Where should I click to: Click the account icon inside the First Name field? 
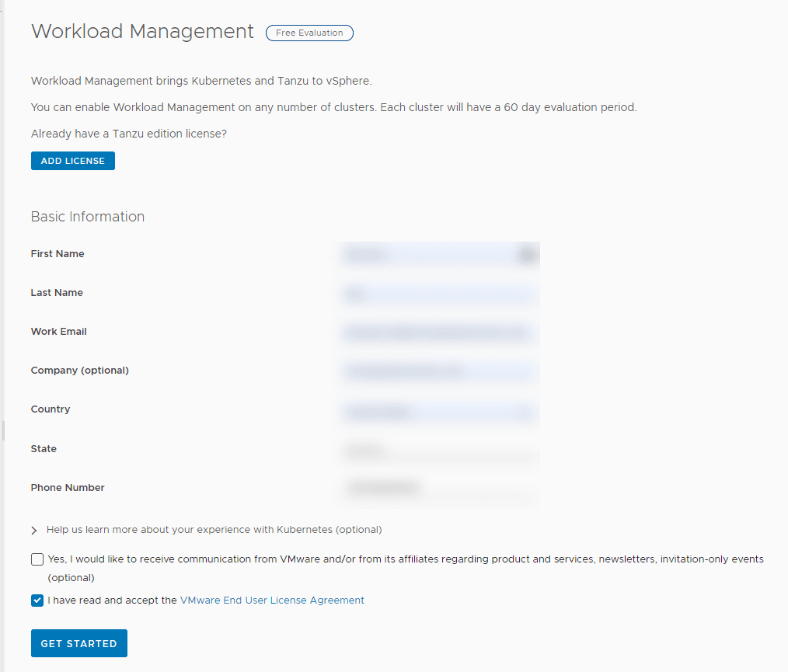pos(527,254)
